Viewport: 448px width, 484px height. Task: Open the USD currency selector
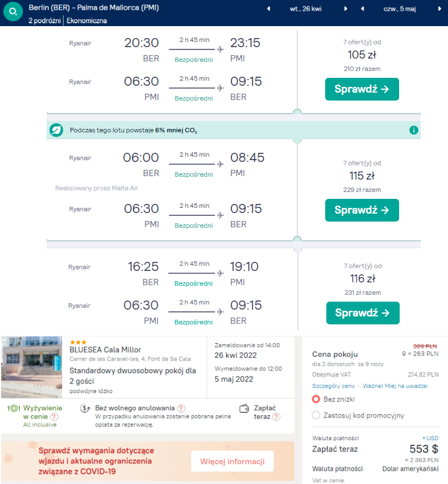430,438
